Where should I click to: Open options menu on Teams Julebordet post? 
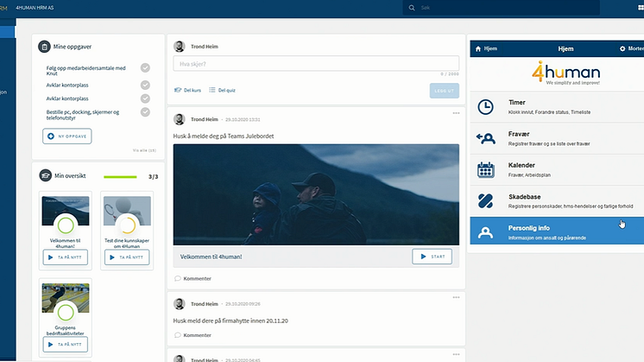(x=456, y=113)
